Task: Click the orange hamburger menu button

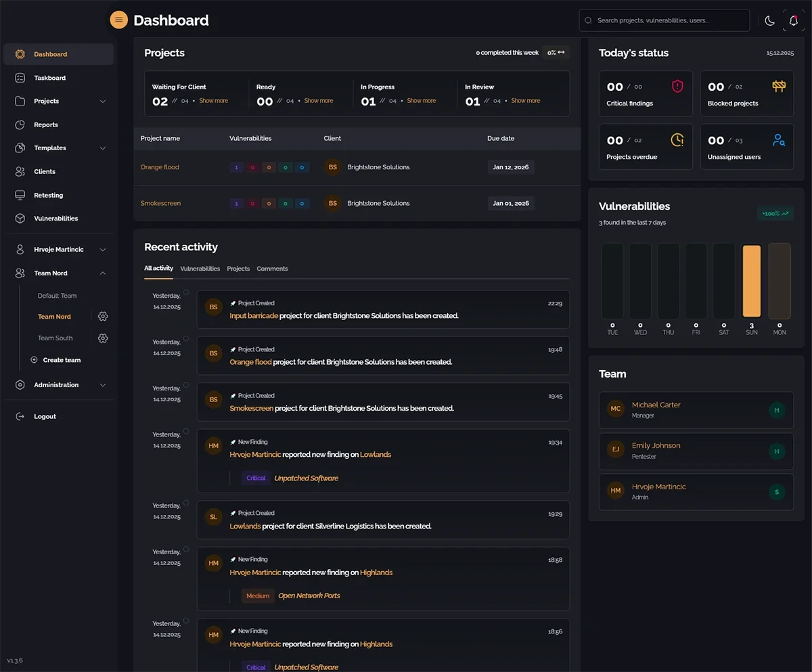Action: point(118,20)
